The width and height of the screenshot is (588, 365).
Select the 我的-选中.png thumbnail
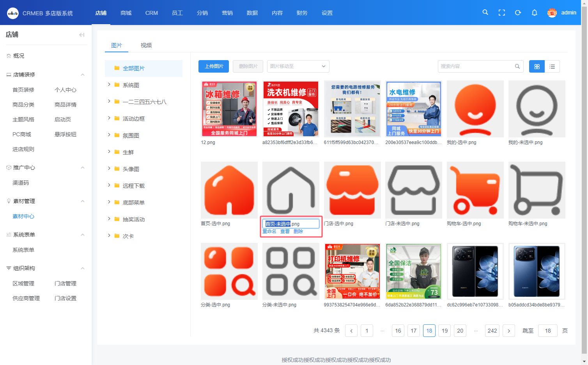coord(475,109)
